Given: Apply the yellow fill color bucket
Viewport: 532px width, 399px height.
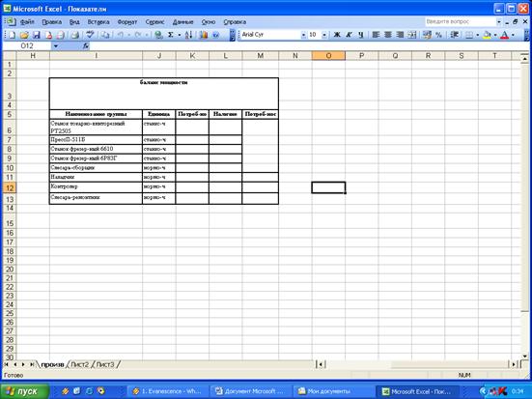Looking at the screenshot, I should pos(487,35).
